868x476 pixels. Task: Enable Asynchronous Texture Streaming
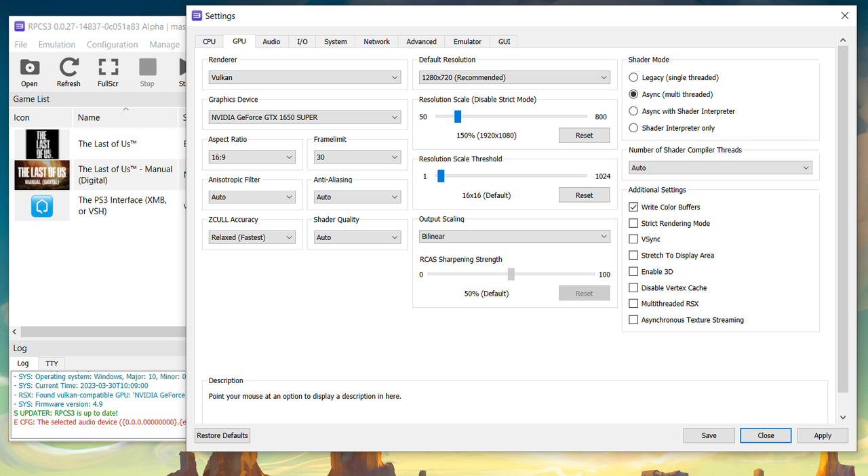click(x=633, y=320)
